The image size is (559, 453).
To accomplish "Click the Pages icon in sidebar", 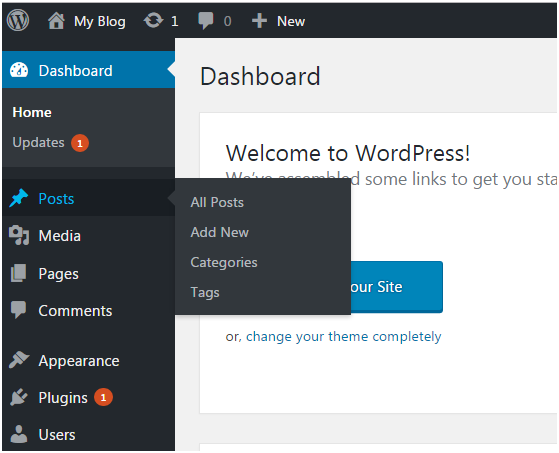I will tap(19, 273).
